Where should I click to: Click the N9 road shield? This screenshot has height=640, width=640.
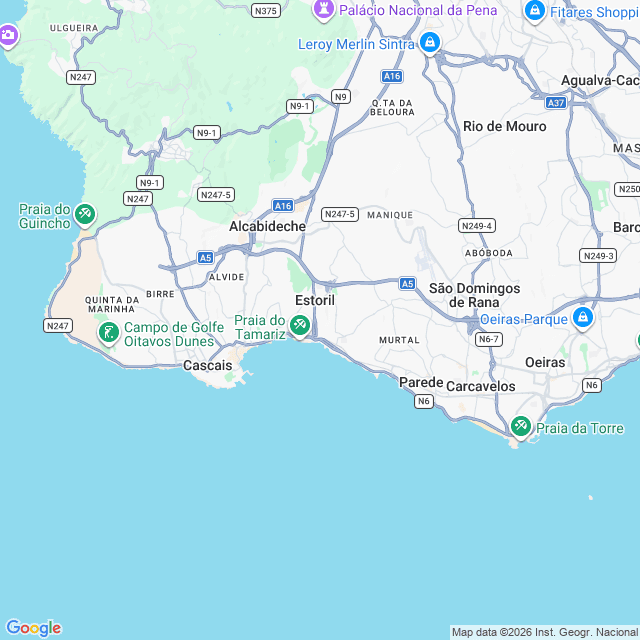click(341, 97)
